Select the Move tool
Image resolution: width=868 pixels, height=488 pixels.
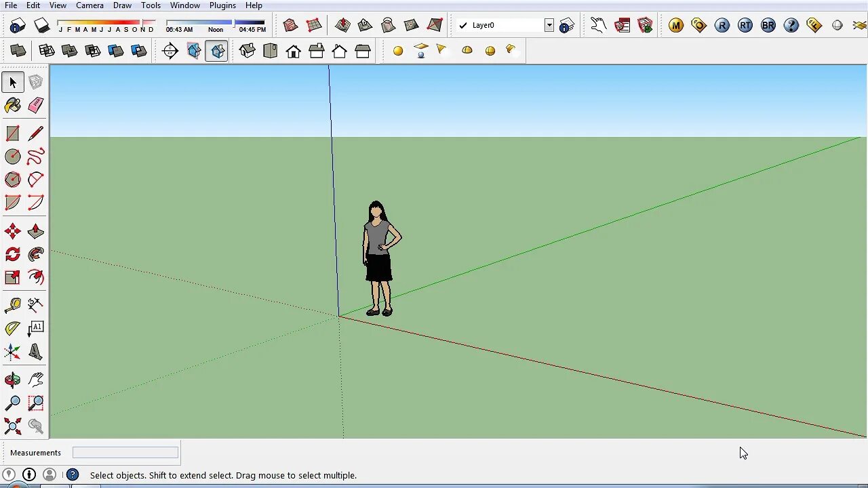13,232
